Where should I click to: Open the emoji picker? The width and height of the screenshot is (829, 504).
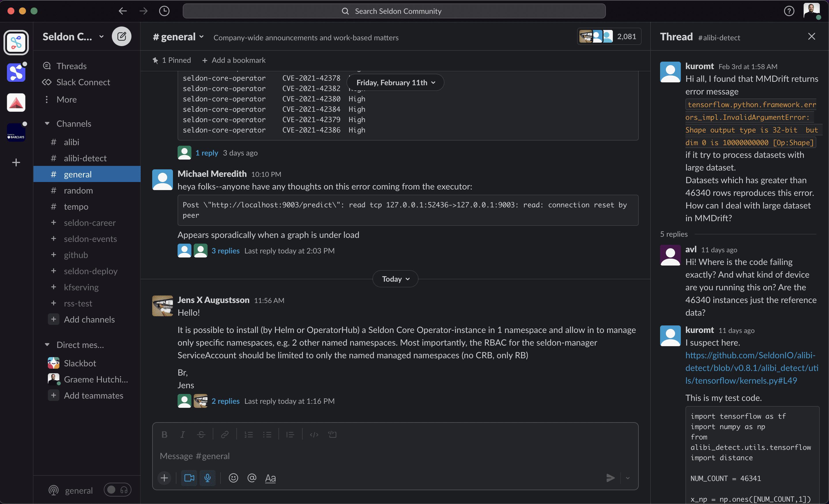click(233, 478)
